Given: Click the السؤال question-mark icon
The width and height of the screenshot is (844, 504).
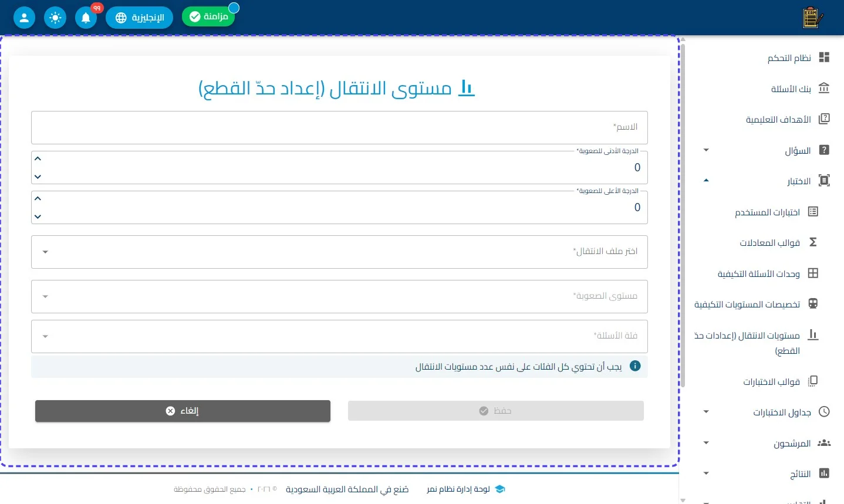Looking at the screenshot, I should click(824, 150).
